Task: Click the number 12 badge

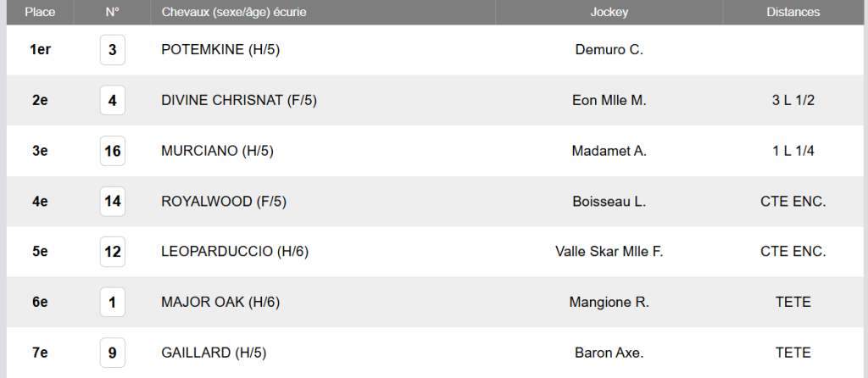Action: [112, 252]
